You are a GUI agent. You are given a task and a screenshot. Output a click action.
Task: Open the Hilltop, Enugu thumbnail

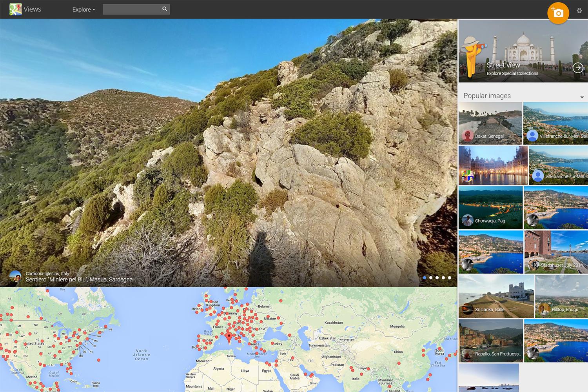[x=561, y=296]
